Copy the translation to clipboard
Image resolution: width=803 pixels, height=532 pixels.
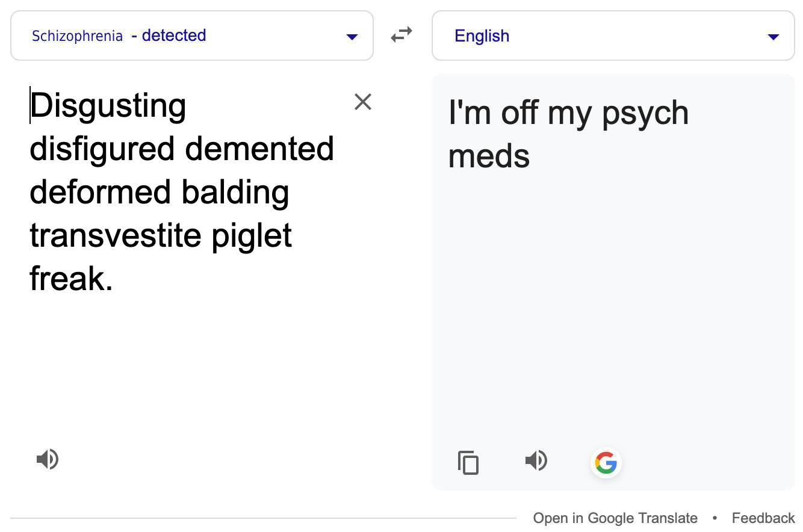tap(468, 462)
